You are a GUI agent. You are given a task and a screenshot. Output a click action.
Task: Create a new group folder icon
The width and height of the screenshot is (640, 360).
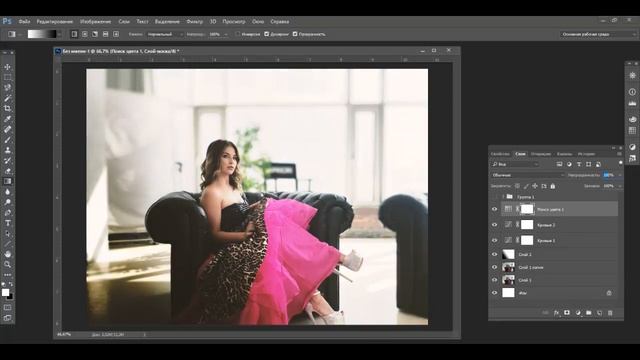(589, 313)
